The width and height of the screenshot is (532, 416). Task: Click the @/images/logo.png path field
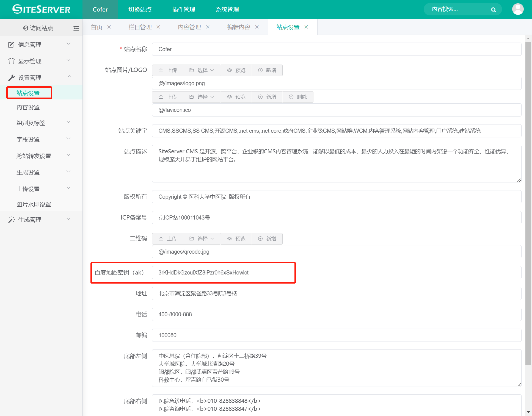(337, 83)
